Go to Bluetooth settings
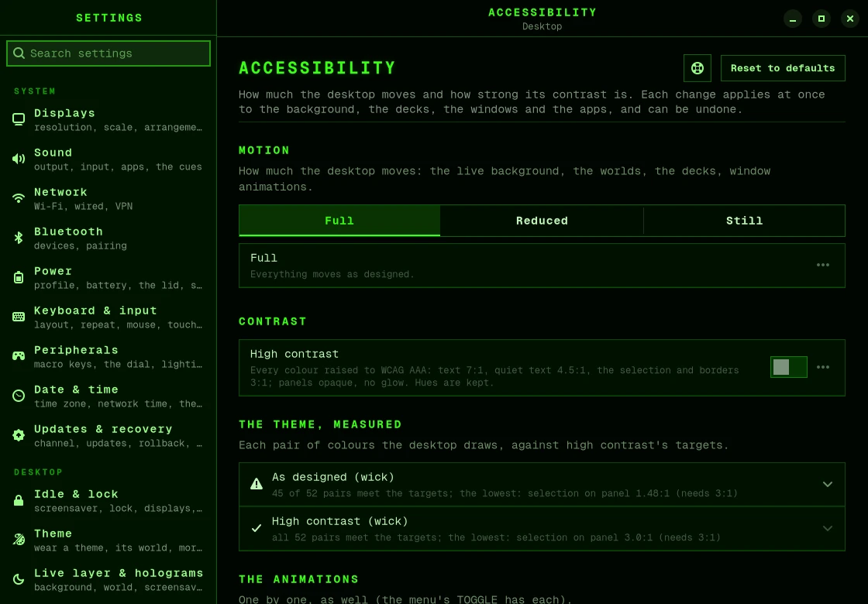868x604 pixels. (x=108, y=238)
